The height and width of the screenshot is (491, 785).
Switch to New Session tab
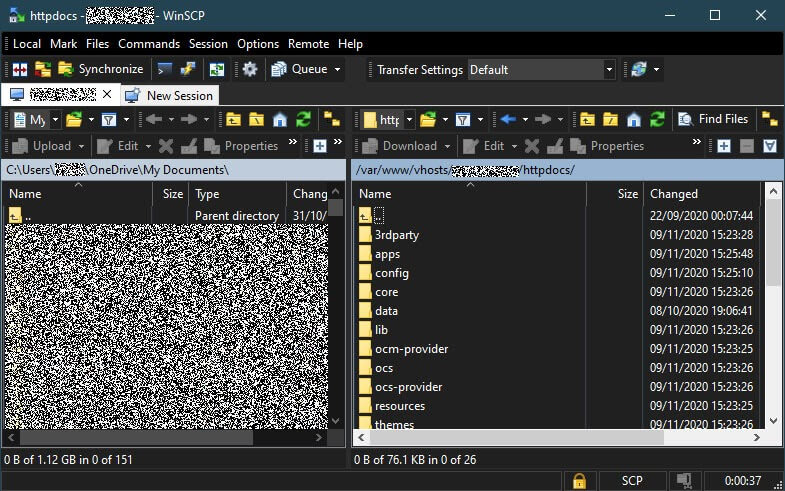170,96
